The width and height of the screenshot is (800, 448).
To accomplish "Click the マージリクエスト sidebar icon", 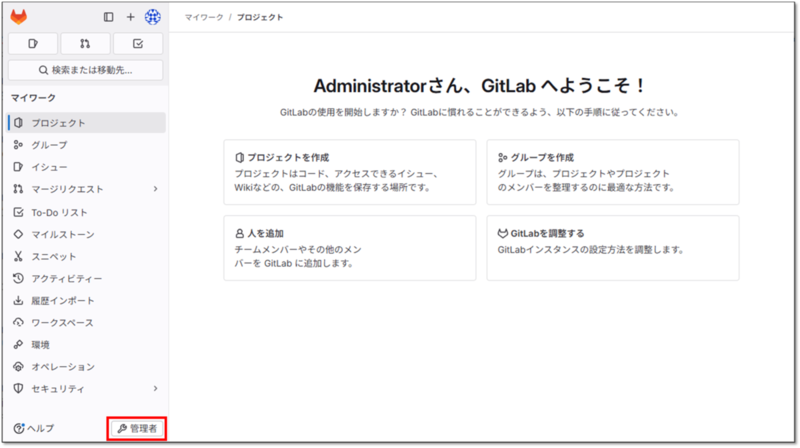I will tap(18, 189).
